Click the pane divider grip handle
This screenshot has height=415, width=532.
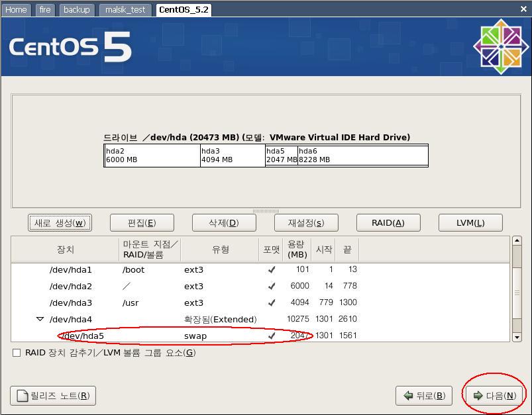[266, 211]
